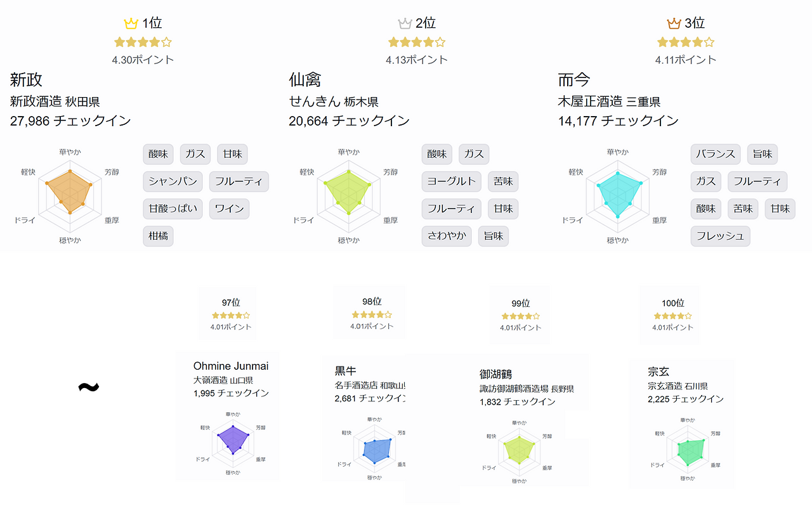Image resolution: width=812 pixels, height=506 pixels.
Task: Click the gold crown icon for 1位
Action: (131, 23)
